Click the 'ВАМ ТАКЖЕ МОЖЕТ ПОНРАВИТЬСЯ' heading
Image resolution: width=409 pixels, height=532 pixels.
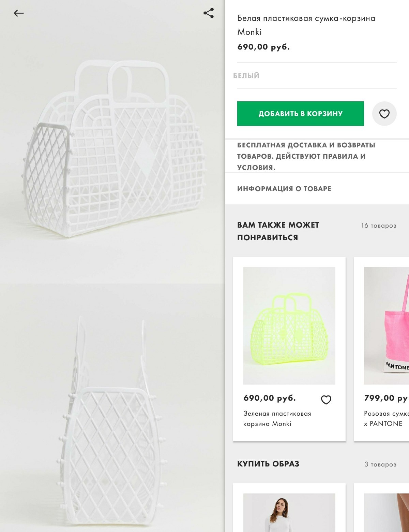pos(278,231)
